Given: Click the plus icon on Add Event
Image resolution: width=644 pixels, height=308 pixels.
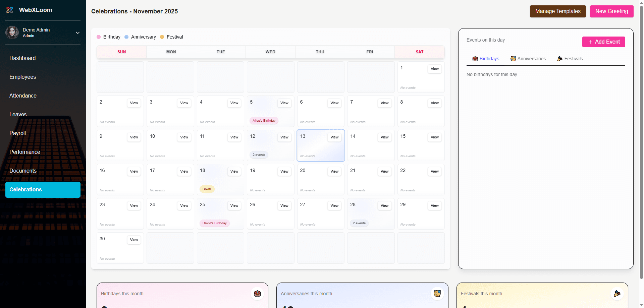Looking at the screenshot, I should point(590,42).
